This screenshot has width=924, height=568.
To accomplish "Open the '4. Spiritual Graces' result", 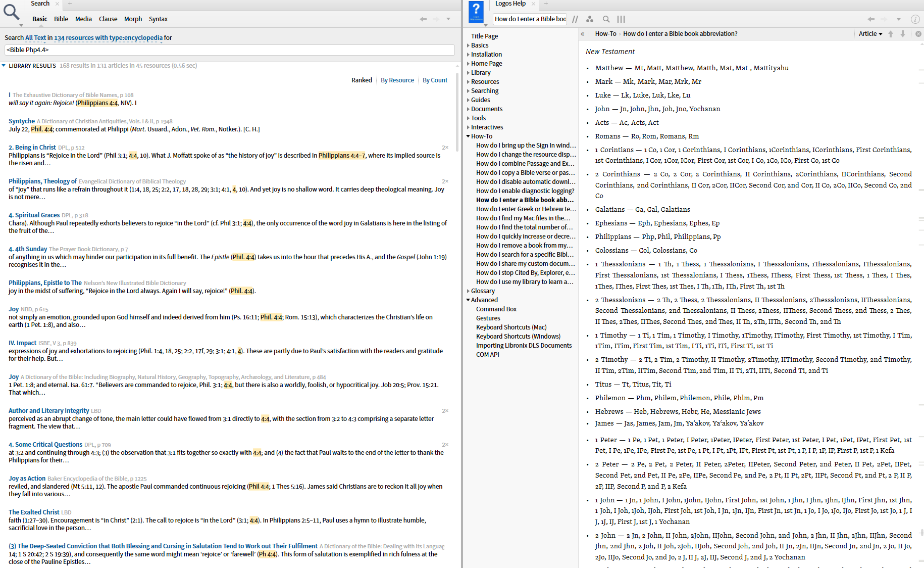I will click(34, 215).
